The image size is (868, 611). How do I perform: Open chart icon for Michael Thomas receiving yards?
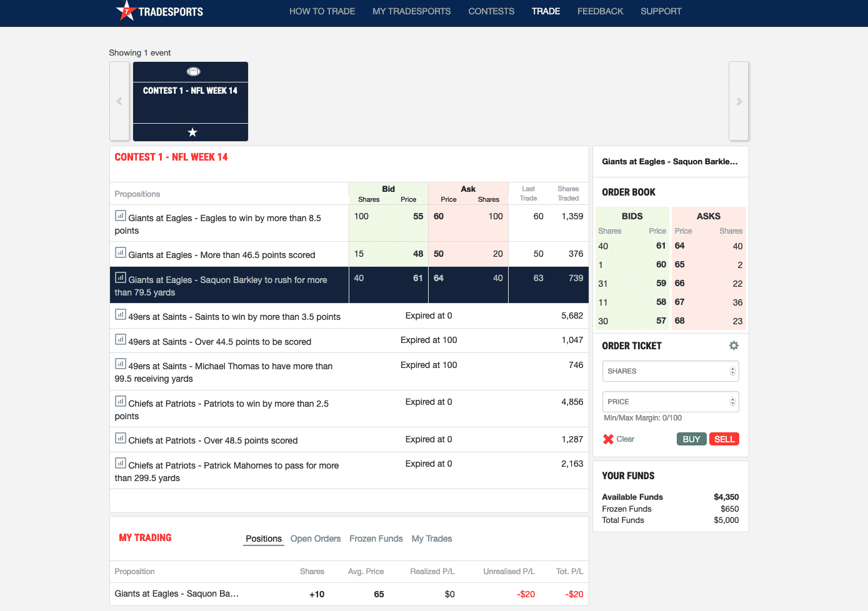tap(121, 364)
